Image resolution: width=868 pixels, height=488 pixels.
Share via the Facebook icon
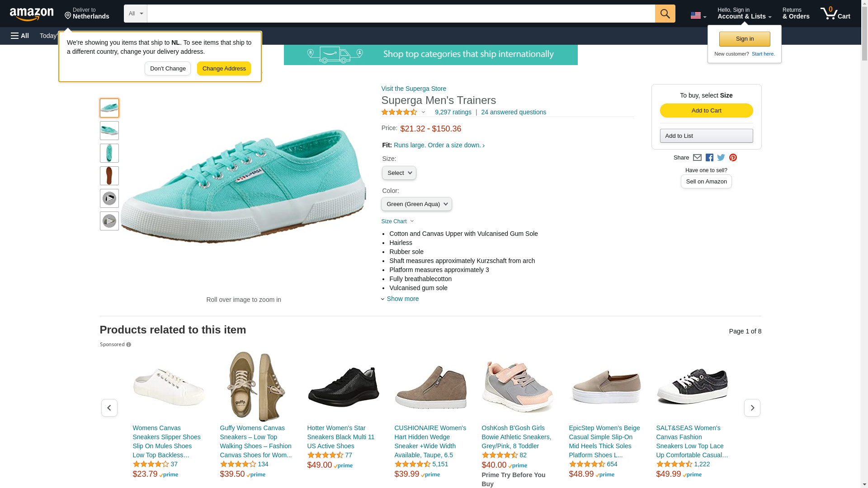coord(709,158)
